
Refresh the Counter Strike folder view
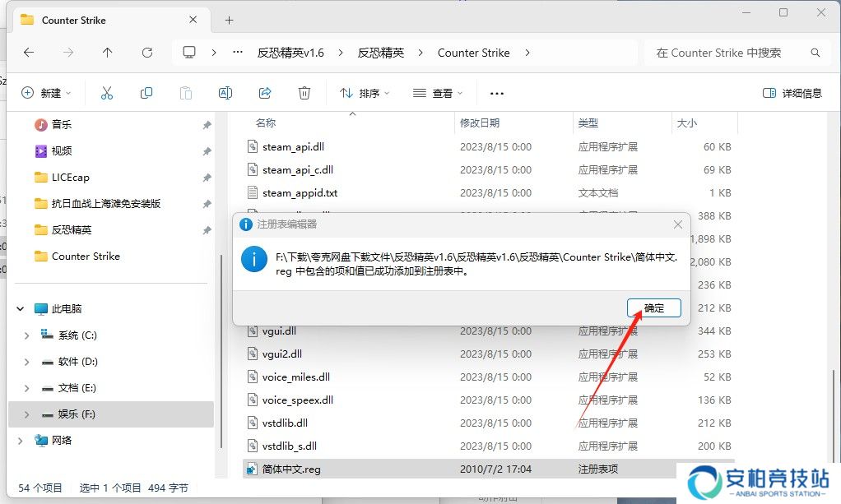146,52
